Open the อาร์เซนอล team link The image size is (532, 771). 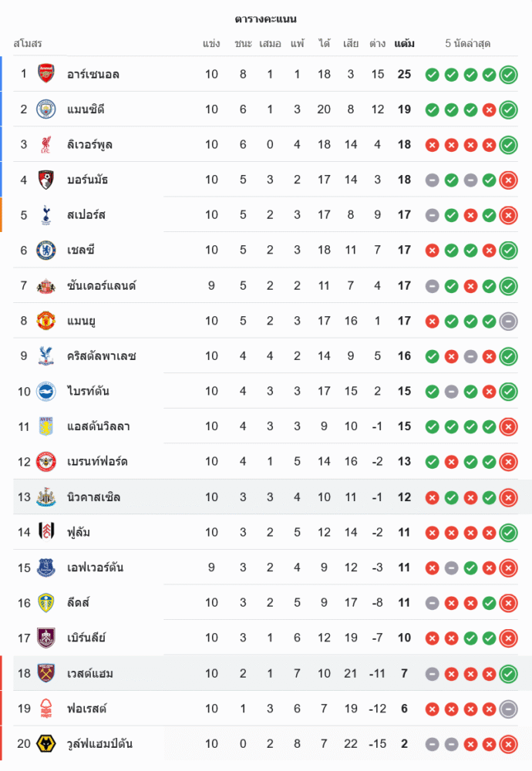[x=93, y=75]
